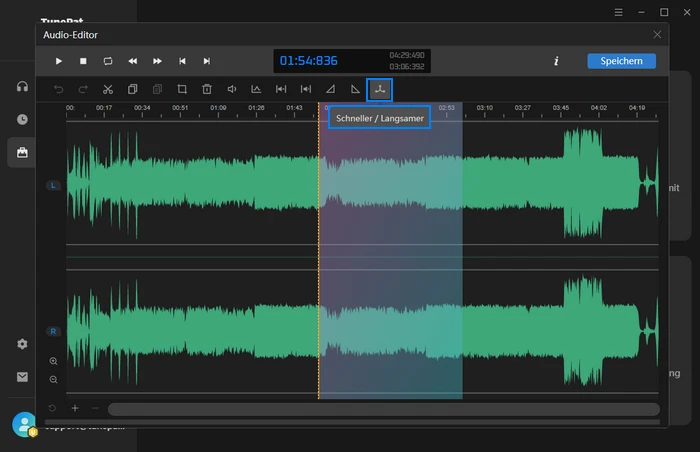Click the timeline ruler at 04:02
This screenshot has width=700, height=452.
coord(599,108)
